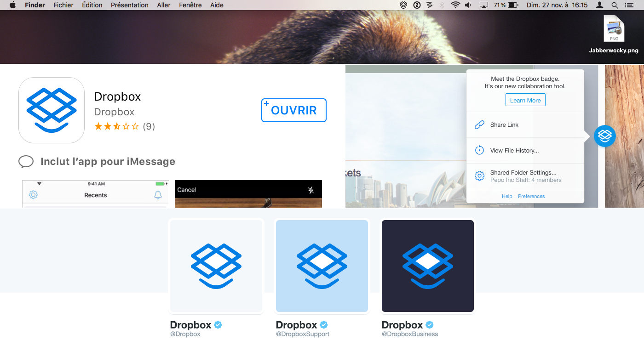Viewport: 644px width, 340px height.
Task: Click the Cancel button in camera screenshot
Action: point(187,190)
